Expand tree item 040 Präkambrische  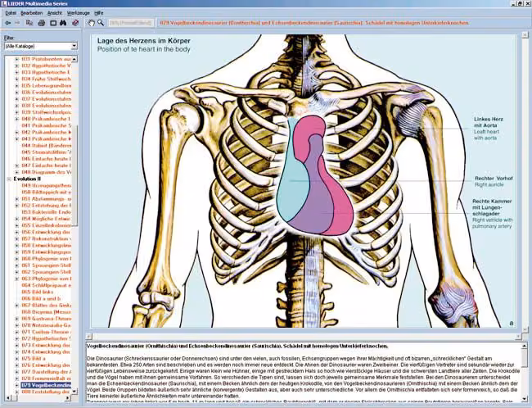pyautogui.click(x=16, y=119)
